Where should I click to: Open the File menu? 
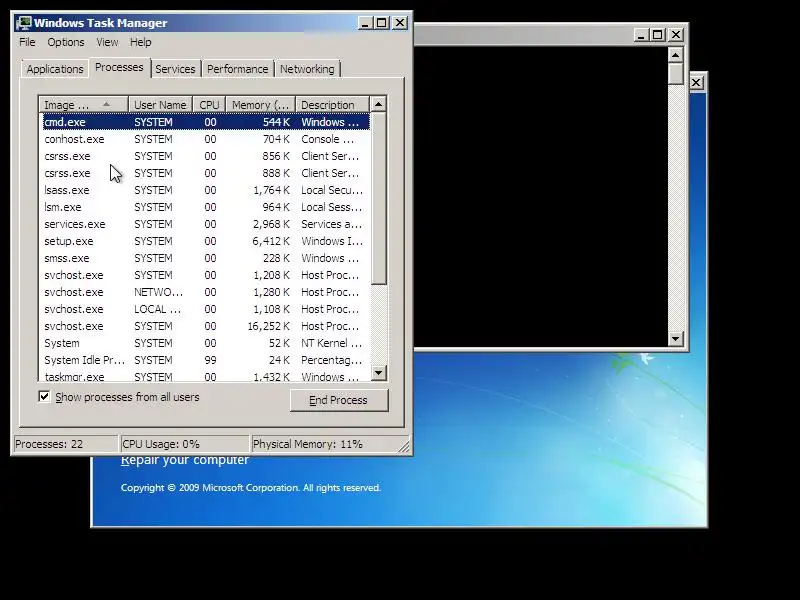[27, 42]
